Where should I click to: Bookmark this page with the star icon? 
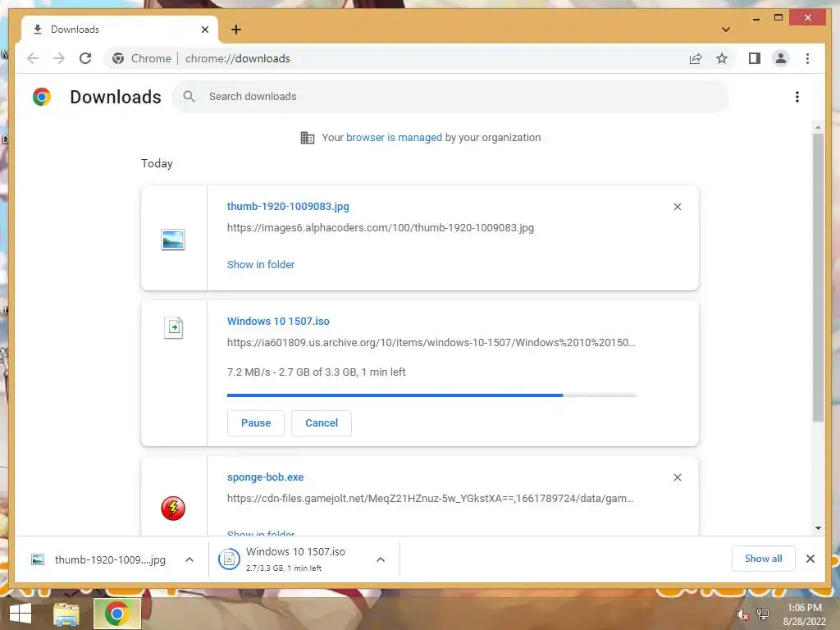(x=722, y=58)
